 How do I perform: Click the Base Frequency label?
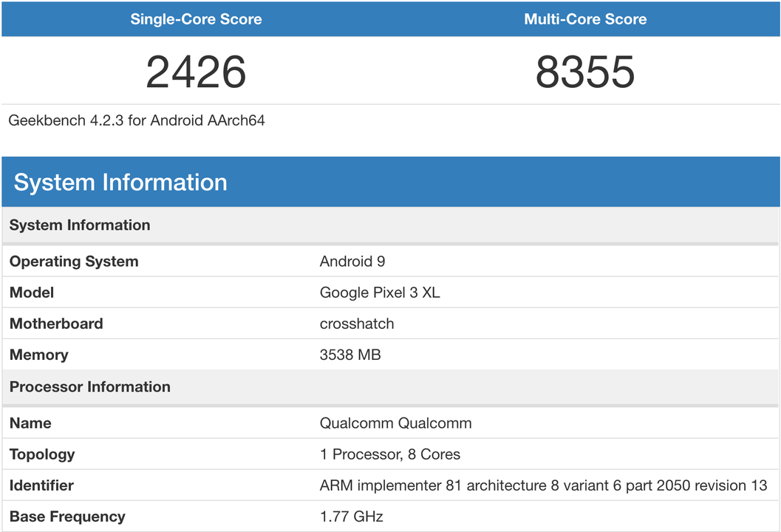67,516
